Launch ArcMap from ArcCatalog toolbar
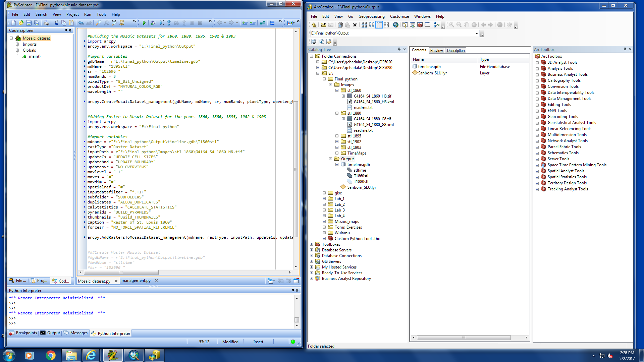The width and height of the screenshot is (644, 362). pyautogui.click(x=396, y=25)
